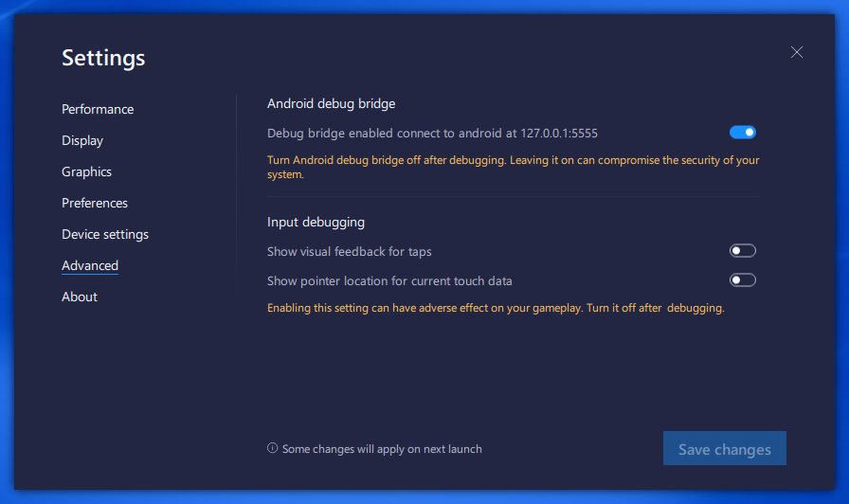Click the Android debug bridge heading
Viewport: 849px width, 504px height.
coord(332,103)
